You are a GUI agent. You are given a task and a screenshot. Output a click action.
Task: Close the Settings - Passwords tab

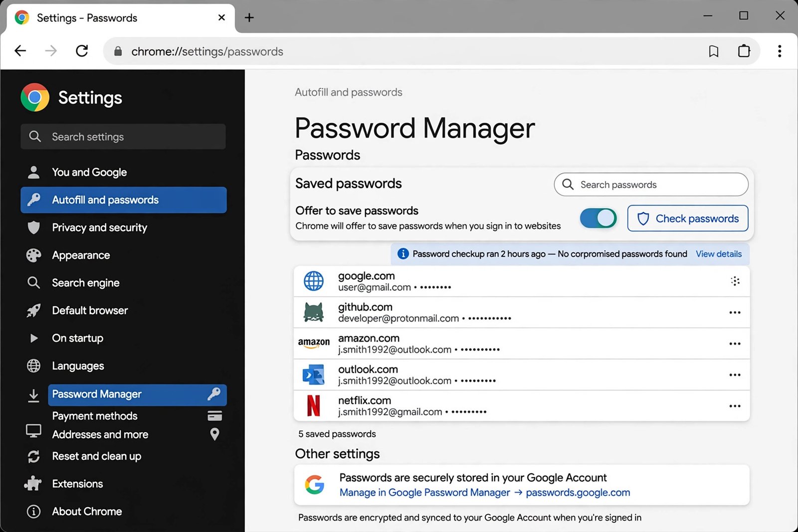pos(222,18)
